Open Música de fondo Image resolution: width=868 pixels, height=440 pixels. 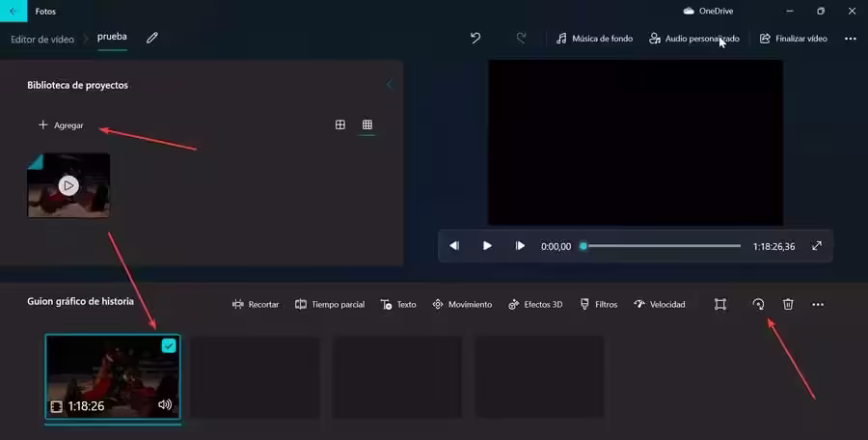click(594, 39)
